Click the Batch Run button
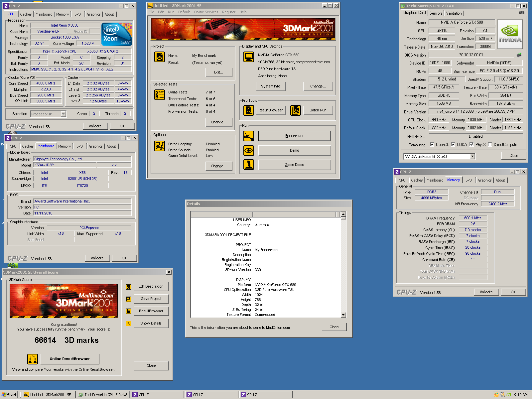This screenshot has width=532, height=399. click(x=318, y=110)
